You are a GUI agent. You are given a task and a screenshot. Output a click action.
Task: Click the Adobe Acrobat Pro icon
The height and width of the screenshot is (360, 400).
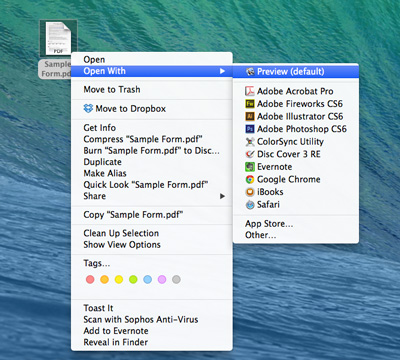tap(250, 91)
